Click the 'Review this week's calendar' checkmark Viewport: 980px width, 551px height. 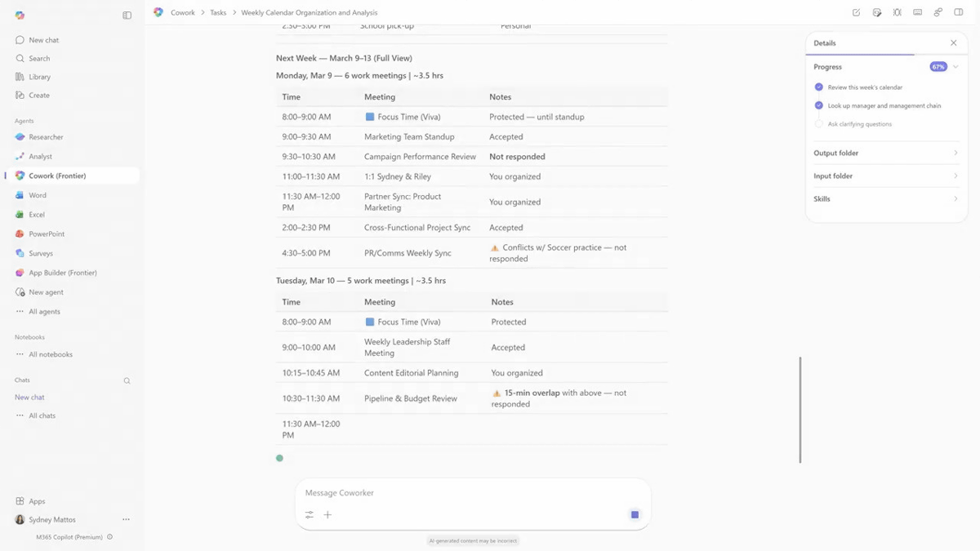(x=819, y=87)
